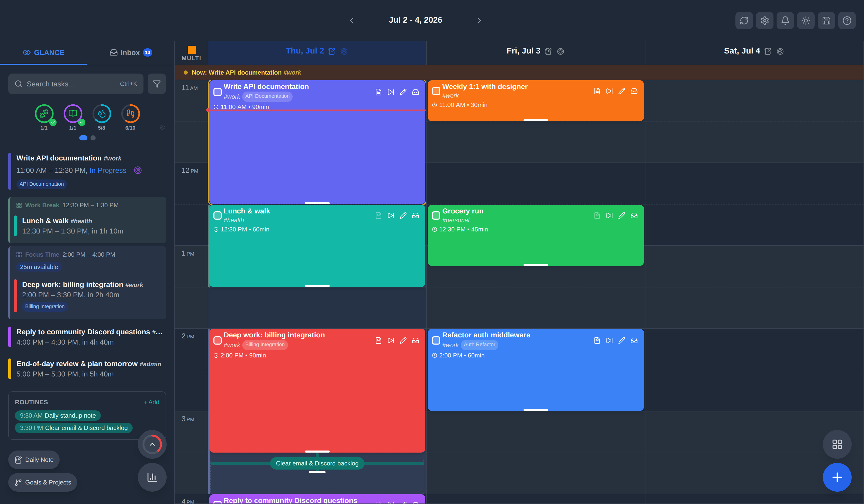Send Weekly 1:1 with designer to inbox
The height and width of the screenshot is (504, 864).
634,91
